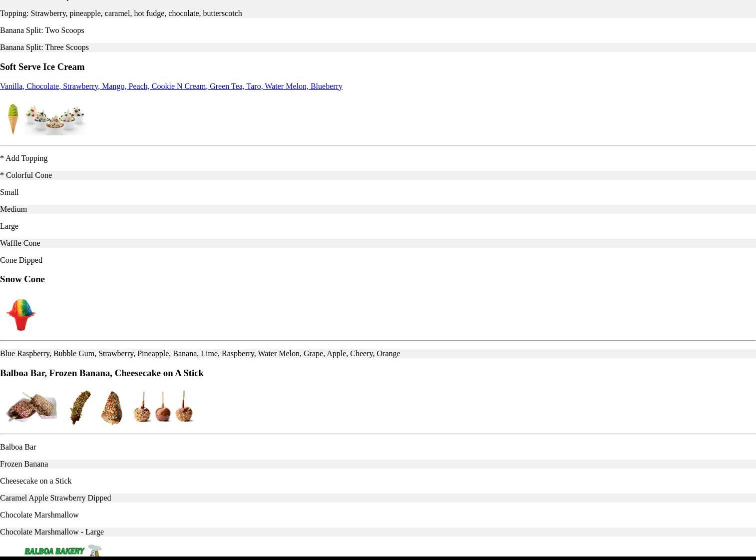
Task: Select the Banana Split: Three Scoops row
Action: click(44, 47)
